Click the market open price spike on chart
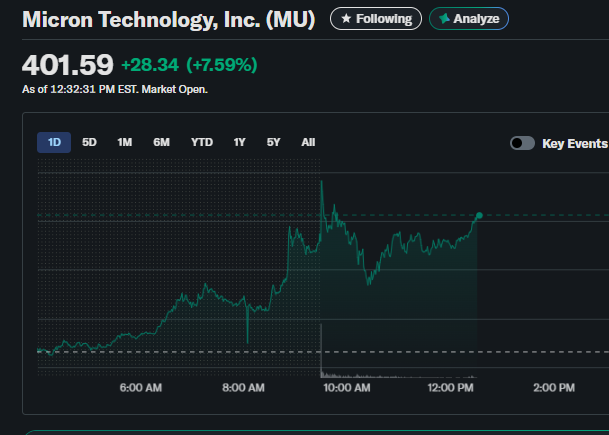Screen dimensions: 609x435 pyautogui.click(x=322, y=182)
